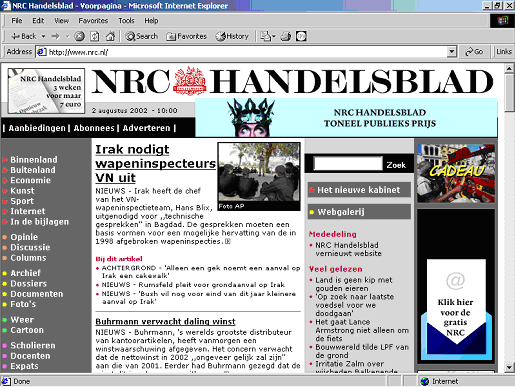This screenshot has height=387, width=515.
Task: Click the Mail toolbar icon
Action: (267, 36)
